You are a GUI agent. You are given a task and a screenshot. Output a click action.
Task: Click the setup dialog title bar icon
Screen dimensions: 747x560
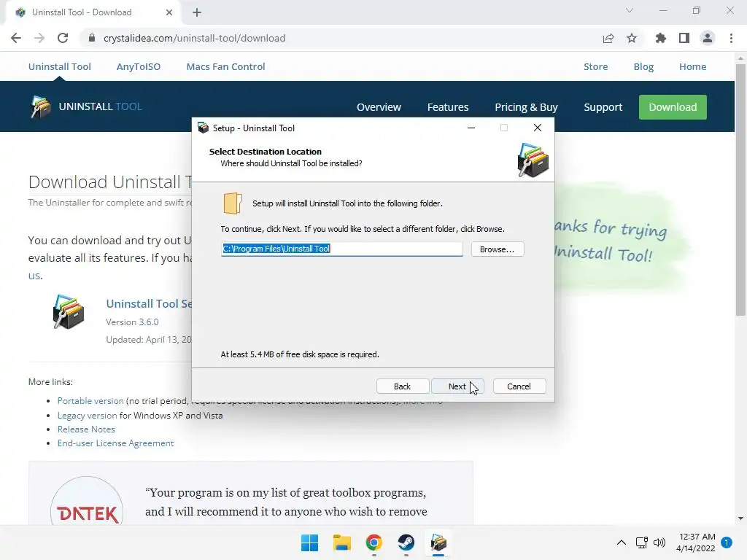click(203, 128)
